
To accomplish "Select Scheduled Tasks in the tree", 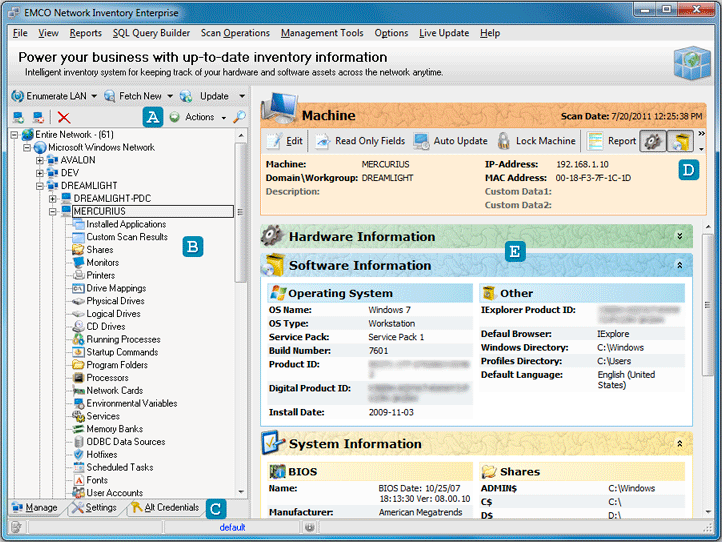I will (120, 467).
